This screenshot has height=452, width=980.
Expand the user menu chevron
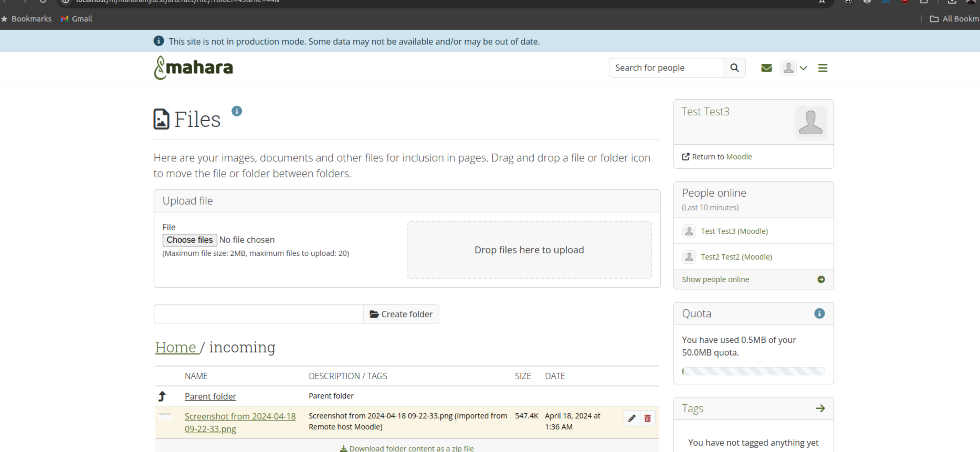(803, 68)
